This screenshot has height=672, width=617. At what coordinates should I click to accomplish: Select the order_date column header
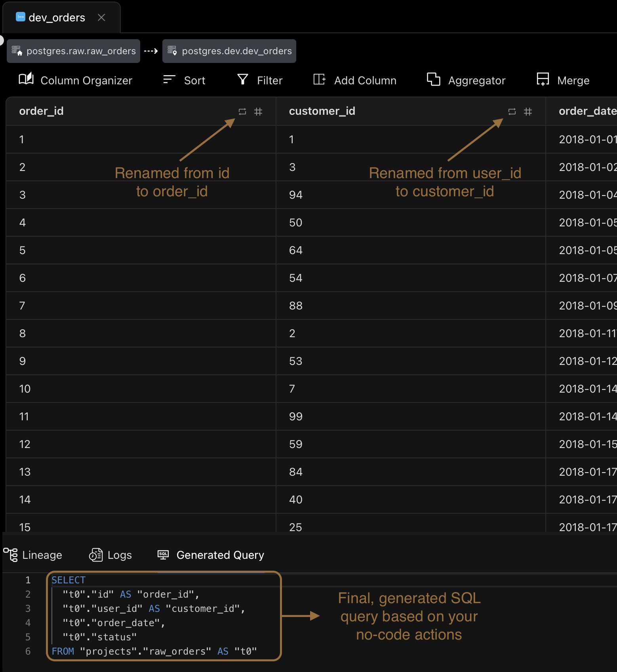581,111
